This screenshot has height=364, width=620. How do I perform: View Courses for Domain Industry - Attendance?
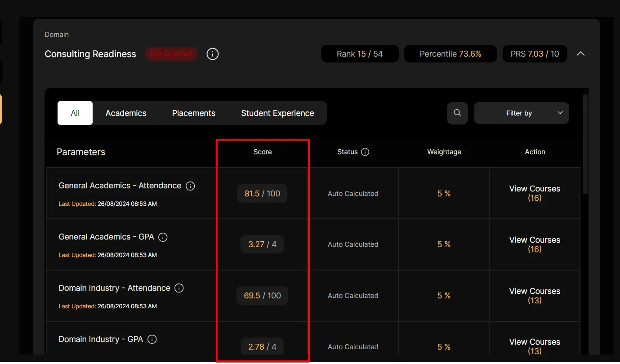pos(535,295)
